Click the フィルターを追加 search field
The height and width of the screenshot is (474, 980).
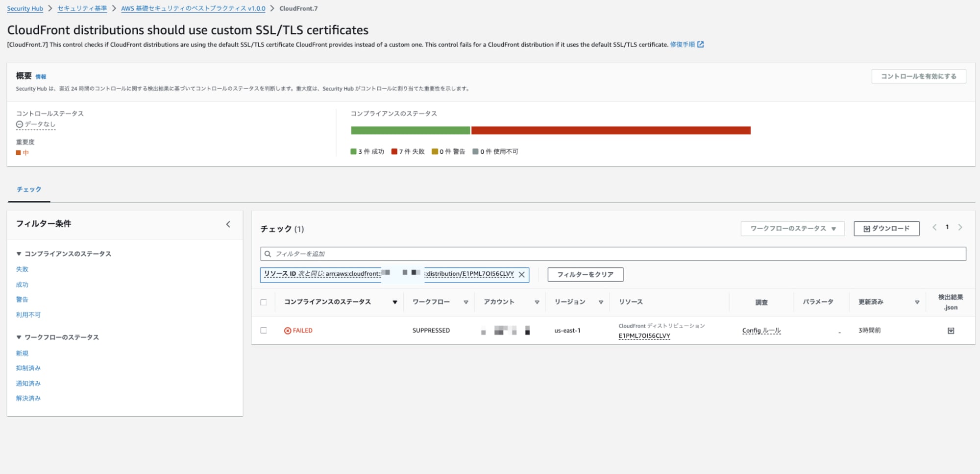pyautogui.click(x=613, y=254)
